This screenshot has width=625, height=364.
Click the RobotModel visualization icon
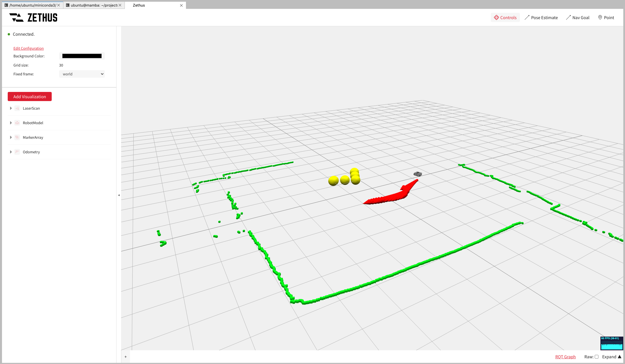[17, 123]
